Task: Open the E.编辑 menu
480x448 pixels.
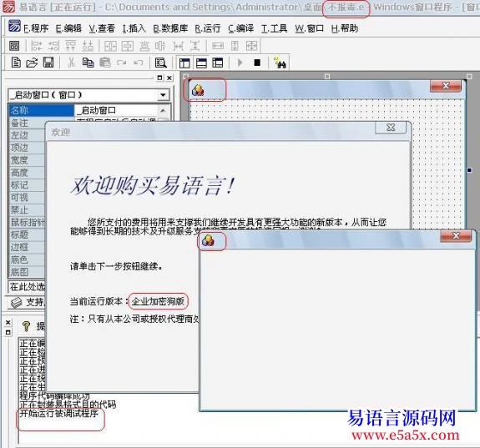Action: pyautogui.click(x=68, y=28)
